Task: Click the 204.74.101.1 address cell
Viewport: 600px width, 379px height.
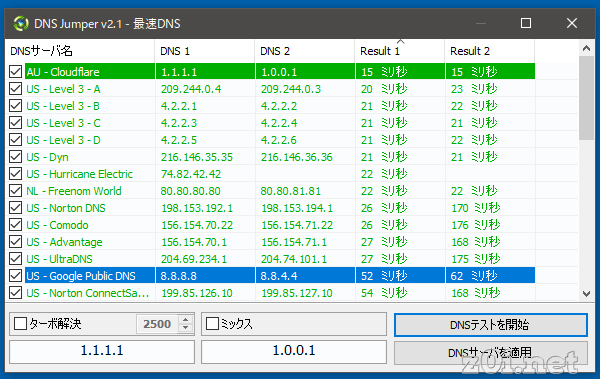Action: click(294, 259)
